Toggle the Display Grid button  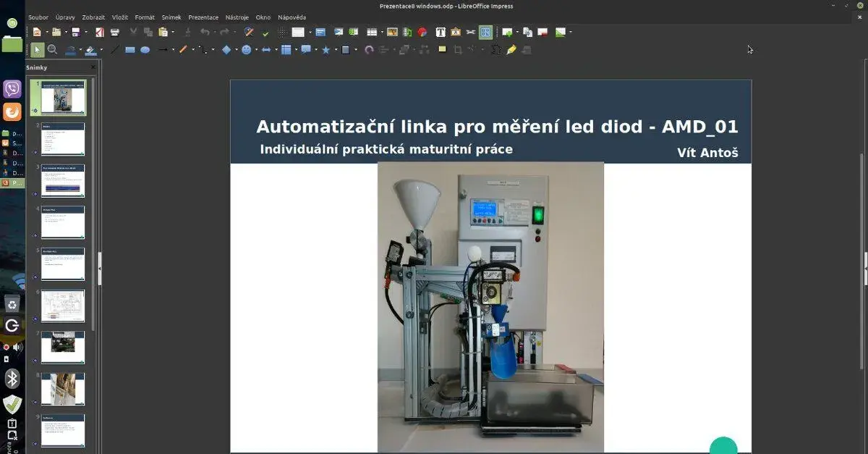pos(282,32)
